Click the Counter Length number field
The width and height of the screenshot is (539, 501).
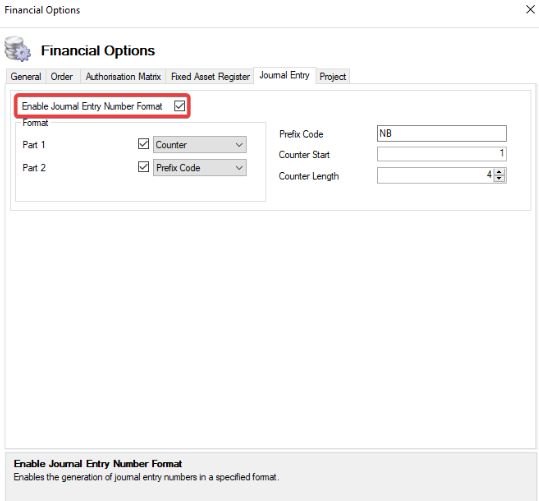coord(435,175)
